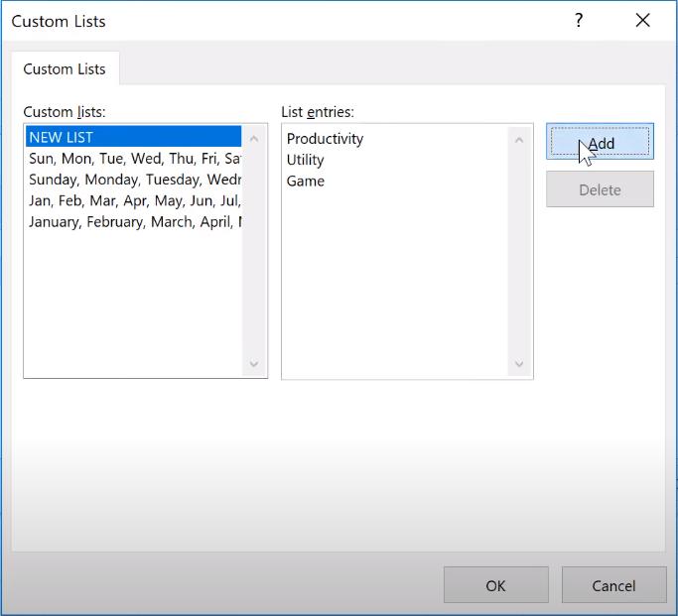Select the Sunday, Monday, Tuesday list
678x616 pixels.
click(134, 180)
